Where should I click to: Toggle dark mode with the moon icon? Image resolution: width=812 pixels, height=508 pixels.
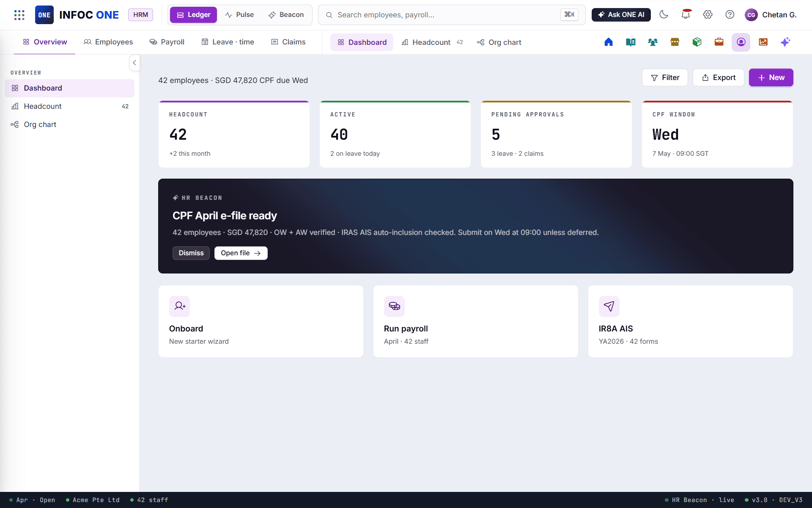pyautogui.click(x=664, y=15)
